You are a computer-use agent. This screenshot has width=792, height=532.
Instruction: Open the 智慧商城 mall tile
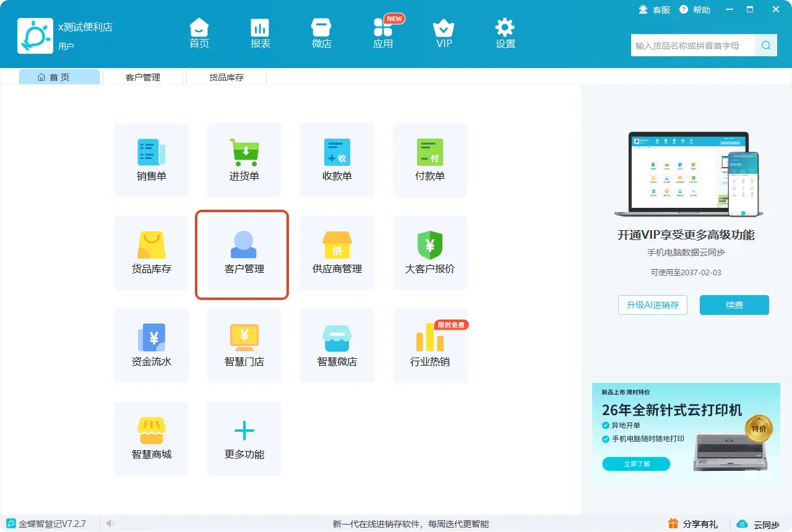pos(152,439)
